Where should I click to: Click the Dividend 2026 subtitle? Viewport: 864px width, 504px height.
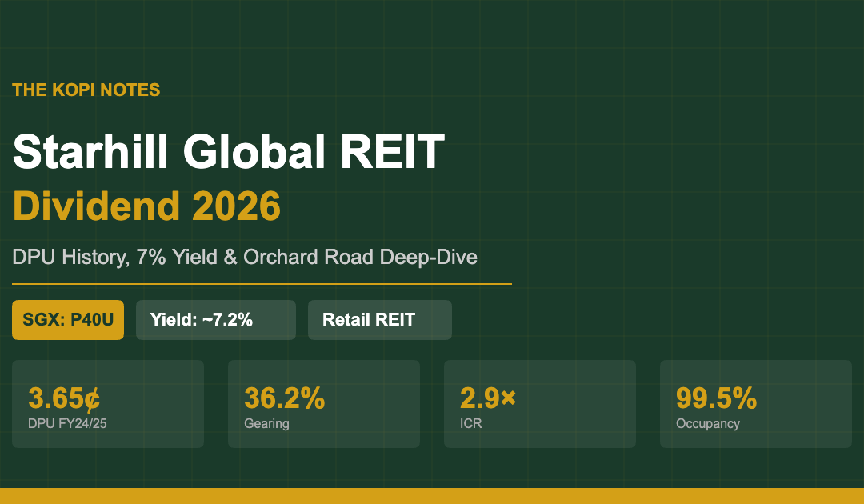point(146,206)
